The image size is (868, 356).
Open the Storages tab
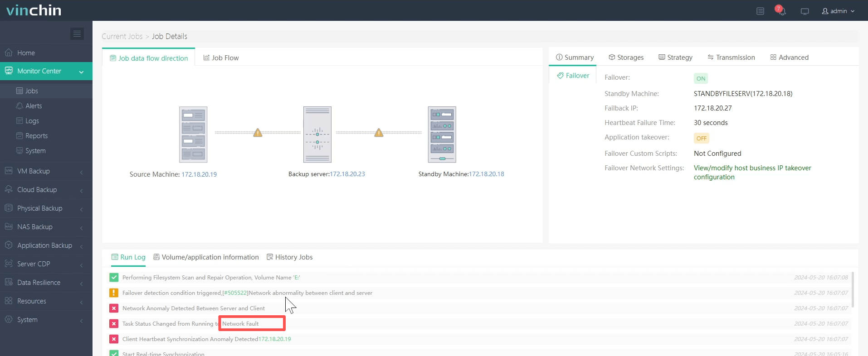coord(626,58)
